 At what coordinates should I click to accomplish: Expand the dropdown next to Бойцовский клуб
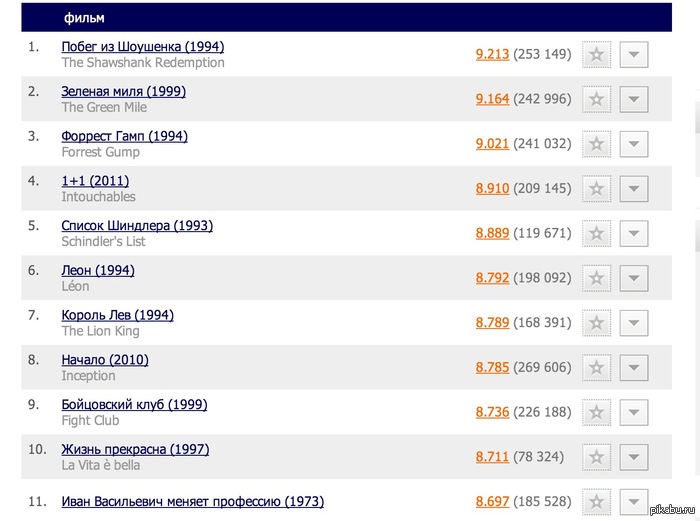coord(634,413)
